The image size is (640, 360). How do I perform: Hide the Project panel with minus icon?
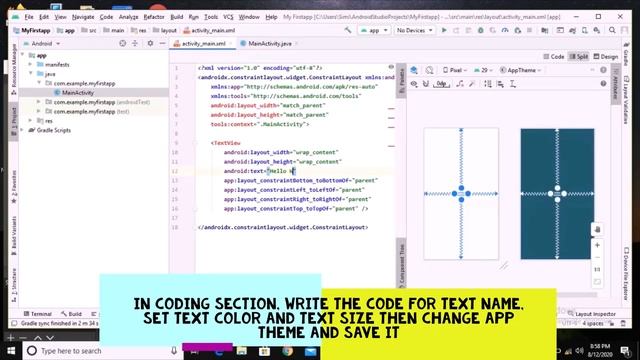point(162,43)
